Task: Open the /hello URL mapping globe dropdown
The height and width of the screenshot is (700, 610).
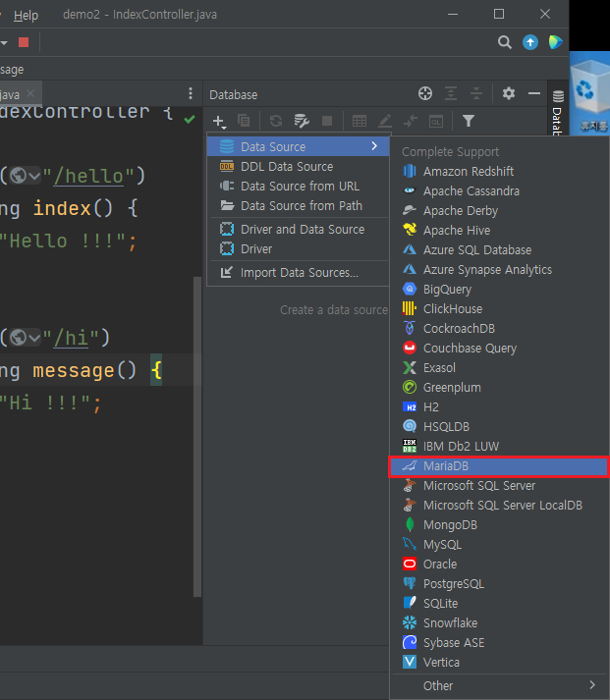Action: (x=26, y=176)
